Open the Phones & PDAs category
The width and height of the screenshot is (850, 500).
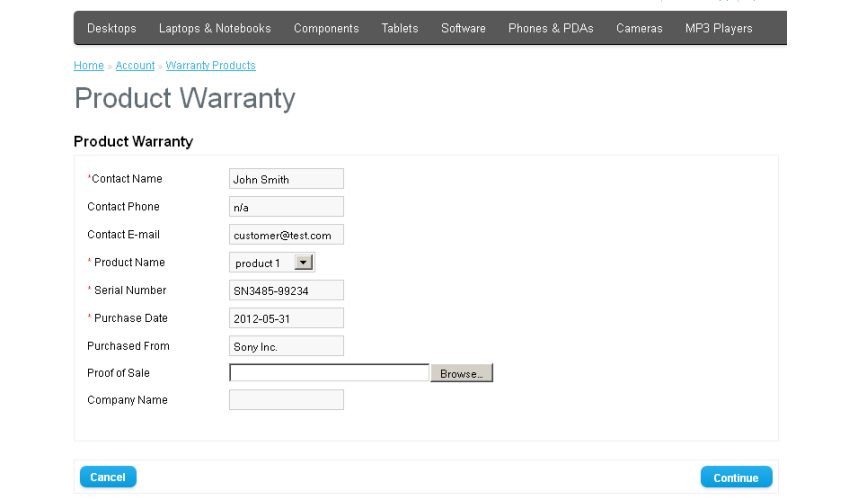click(551, 28)
